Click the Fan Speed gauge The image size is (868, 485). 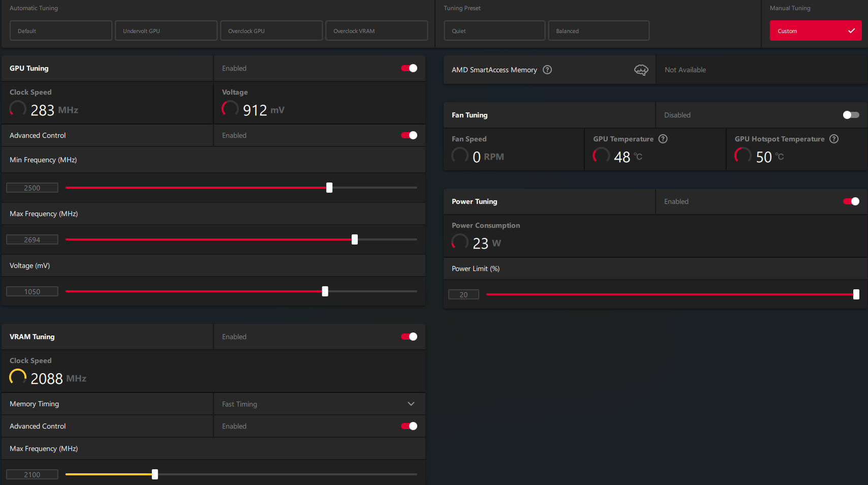[x=460, y=156]
